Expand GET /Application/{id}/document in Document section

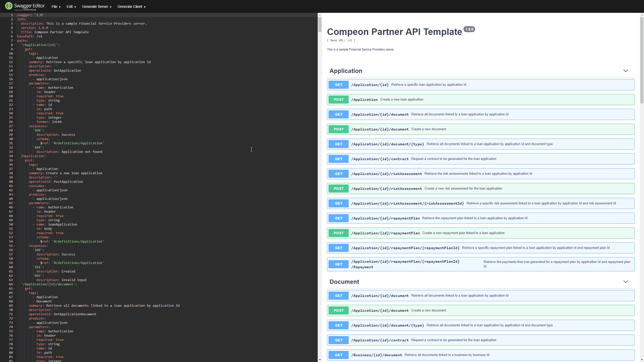coord(481,296)
